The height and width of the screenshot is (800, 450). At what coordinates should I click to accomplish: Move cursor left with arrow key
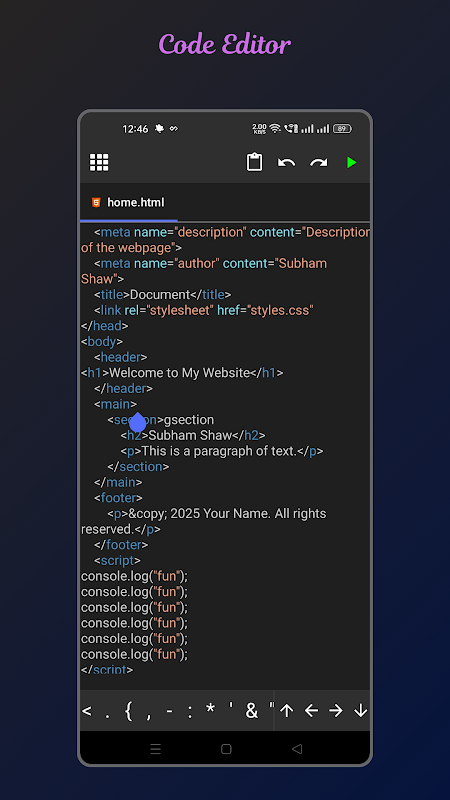click(x=311, y=711)
